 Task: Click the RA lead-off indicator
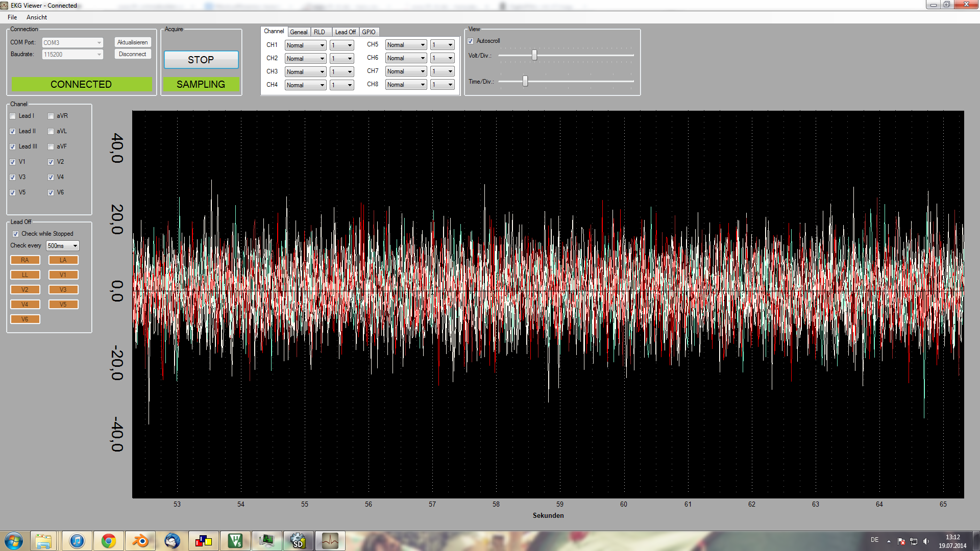25,260
